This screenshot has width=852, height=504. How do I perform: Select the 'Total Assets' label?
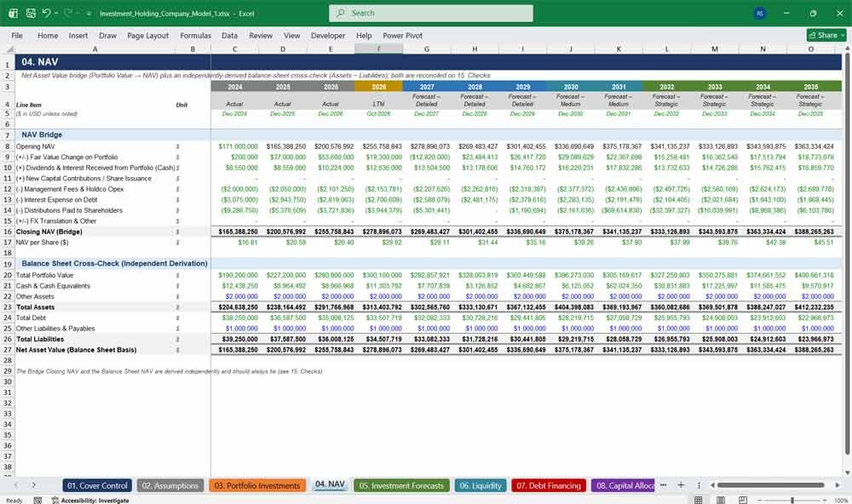pos(35,307)
